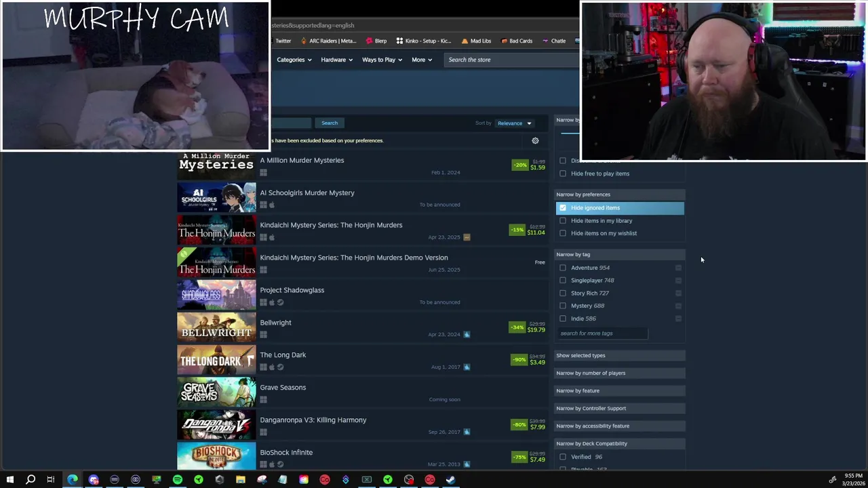Click the Search button
This screenshot has width=868, height=488.
coord(330,123)
